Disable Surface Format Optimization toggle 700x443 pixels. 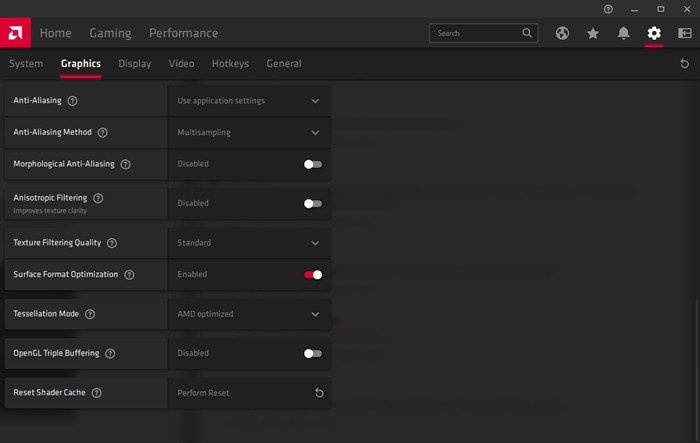312,275
